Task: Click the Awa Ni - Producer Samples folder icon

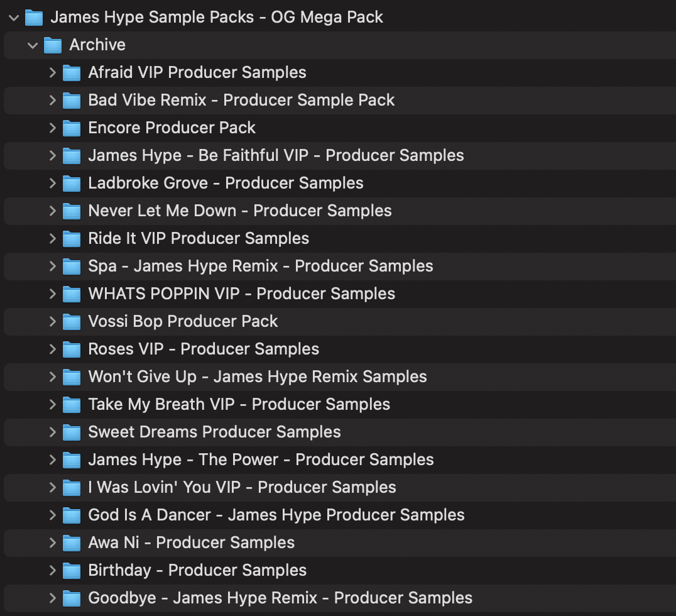Action: pos(72,542)
